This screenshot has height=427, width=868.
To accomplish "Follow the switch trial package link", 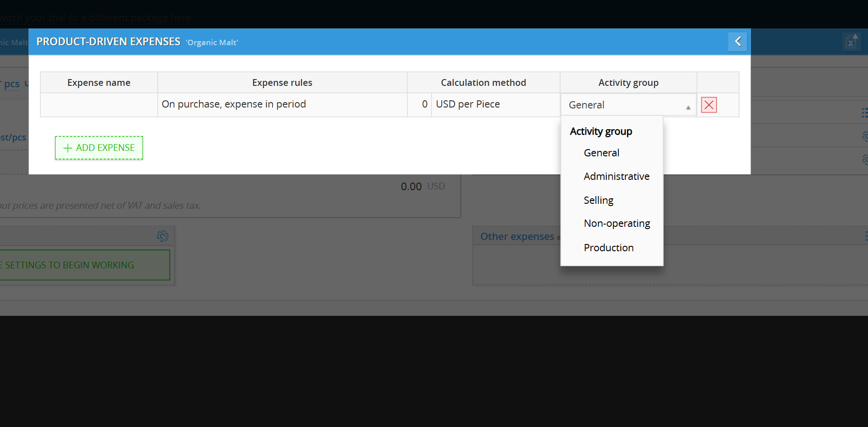I will 97,18.
